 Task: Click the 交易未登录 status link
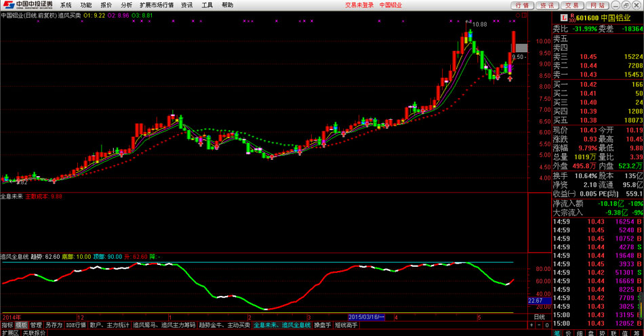[x=359, y=5]
